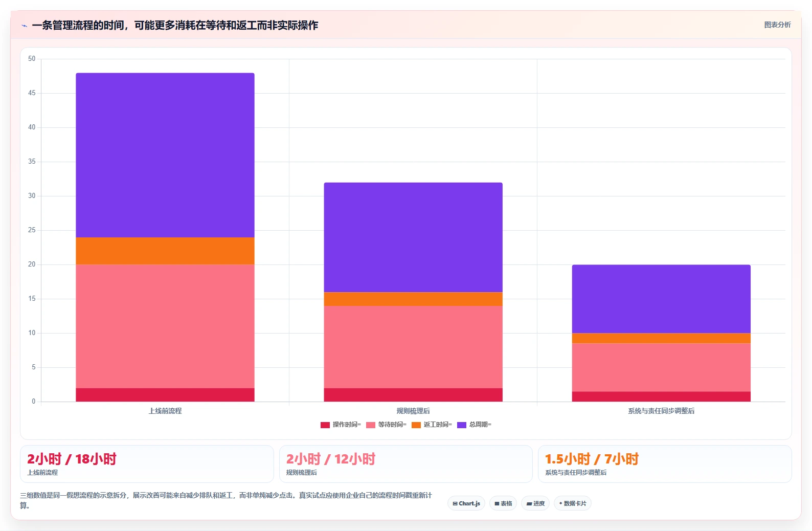The height and width of the screenshot is (531, 812).
Task: Open the 2小时 / 18小时 data card
Action: pos(147,464)
